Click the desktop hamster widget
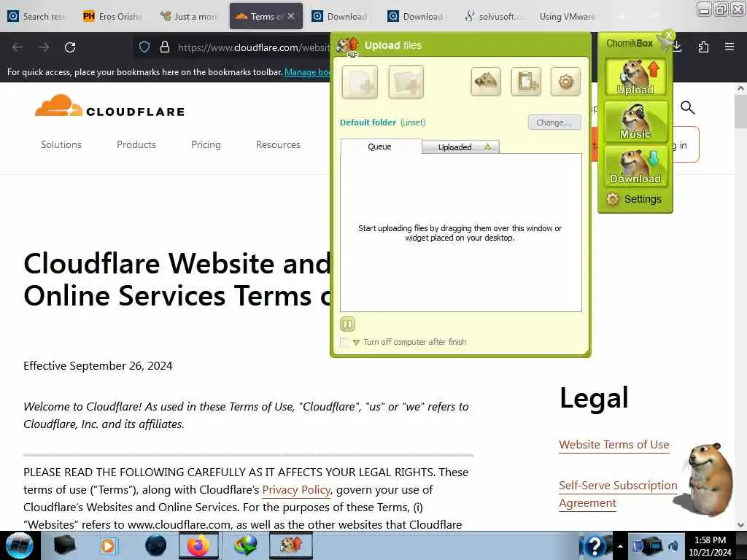Viewport: 747px width, 560px height. point(708,479)
